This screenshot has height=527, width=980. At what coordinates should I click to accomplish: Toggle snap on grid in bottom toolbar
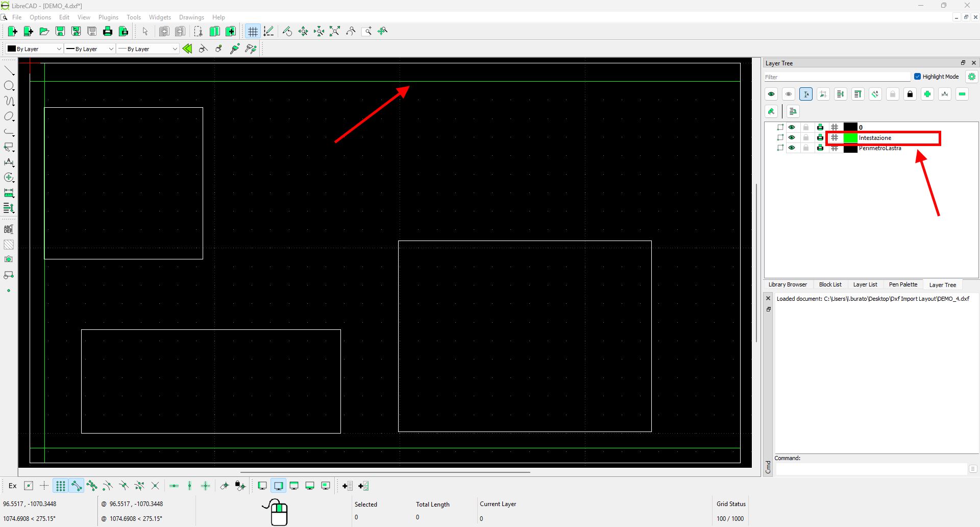[60, 486]
